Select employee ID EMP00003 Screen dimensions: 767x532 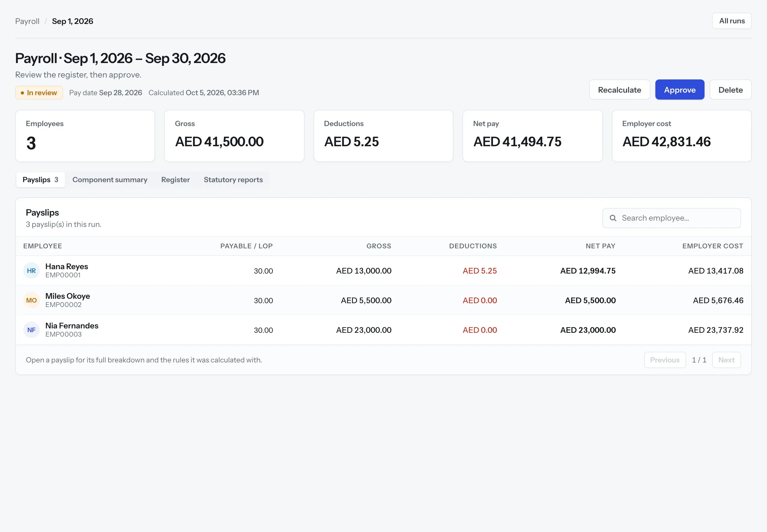tap(63, 334)
